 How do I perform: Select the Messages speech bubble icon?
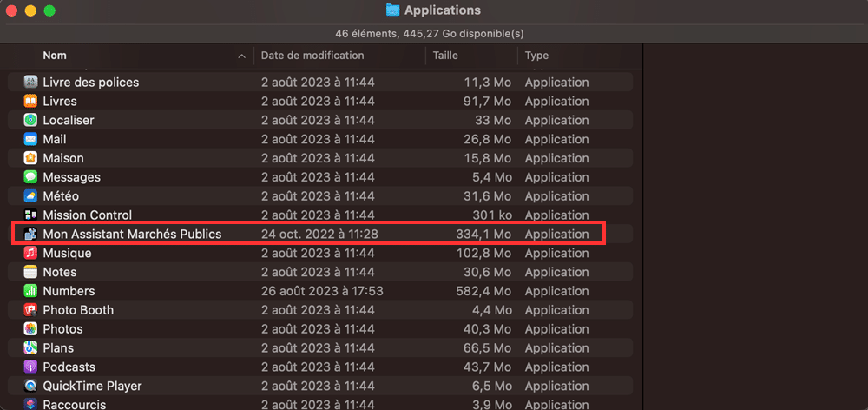point(30,177)
